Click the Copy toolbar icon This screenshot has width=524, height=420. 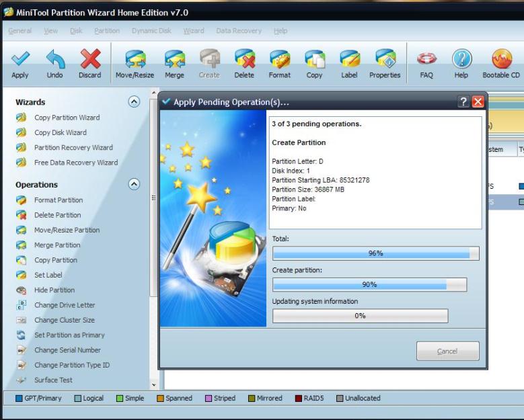(x=314, y=59)
